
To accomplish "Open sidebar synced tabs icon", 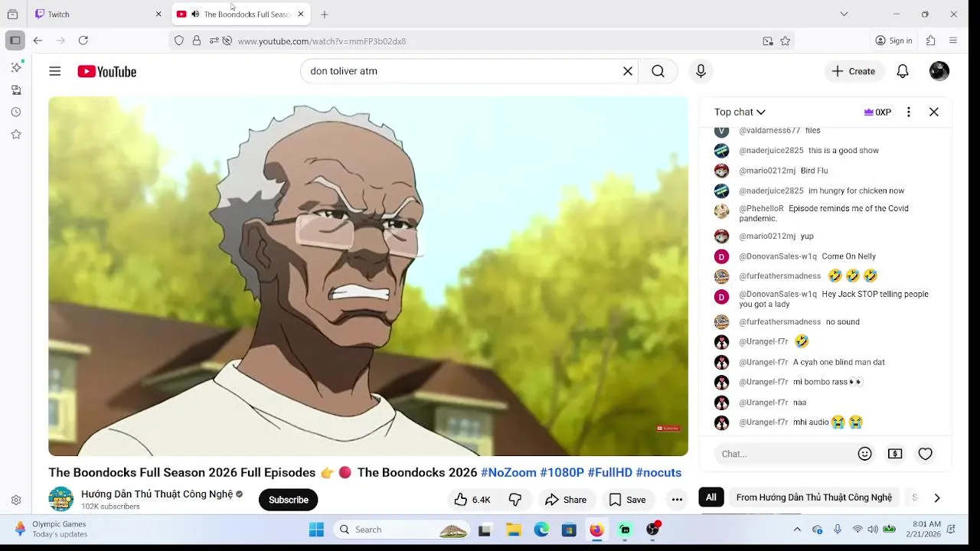I will [16, 90].
